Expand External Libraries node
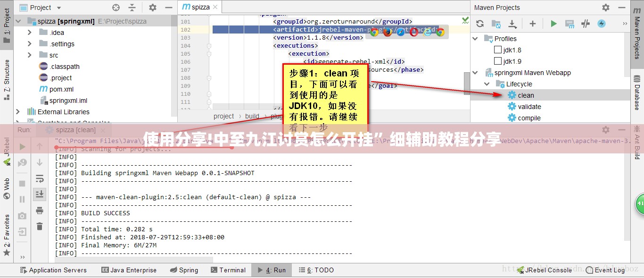This screenshot has width=644, height=278. [18, 112]
